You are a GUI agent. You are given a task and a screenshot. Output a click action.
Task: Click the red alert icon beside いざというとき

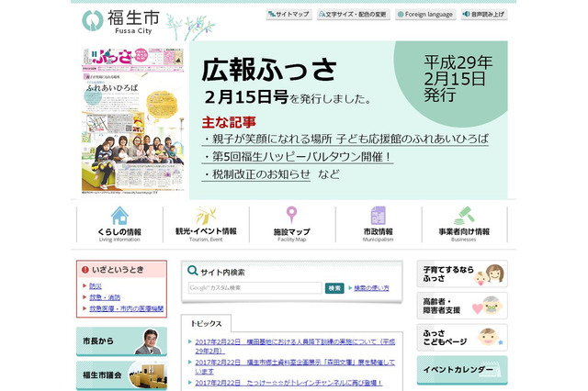pyautogui.click(x=85, y=269)
